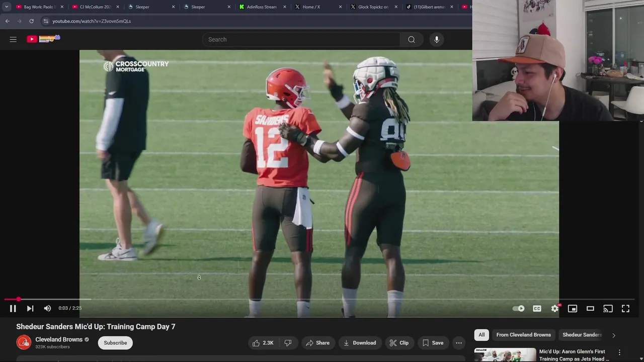This screenshot has width=644, height=362.
Task: Show more filter chips with arrow
Action: tap(614, 335)
